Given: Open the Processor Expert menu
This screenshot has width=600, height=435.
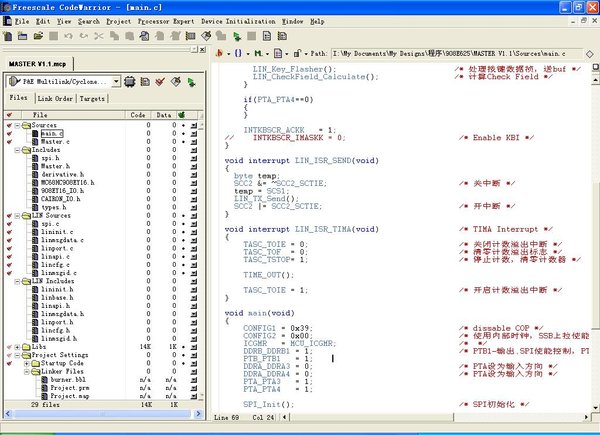Looking at the screenshot, I should tap(165, 20).
